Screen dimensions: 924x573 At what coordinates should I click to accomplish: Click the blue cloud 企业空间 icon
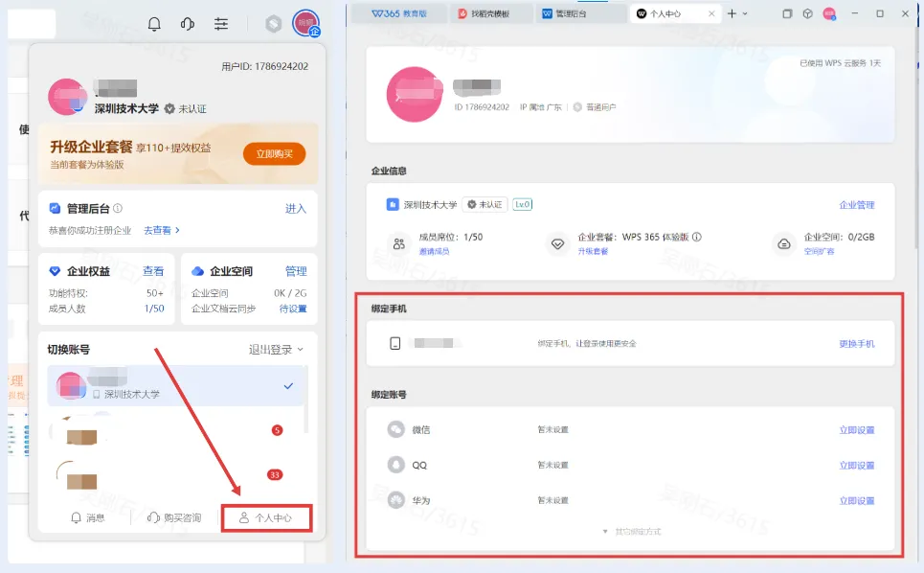198,271
